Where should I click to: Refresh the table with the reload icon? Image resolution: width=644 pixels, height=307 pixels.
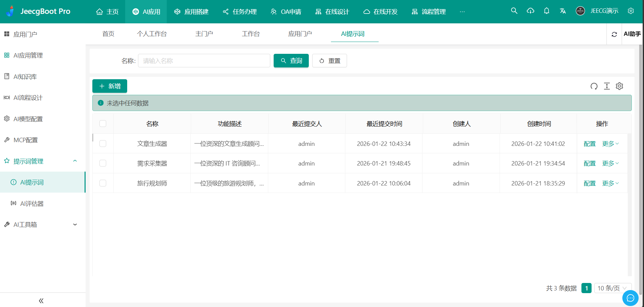tap(594, 86)
